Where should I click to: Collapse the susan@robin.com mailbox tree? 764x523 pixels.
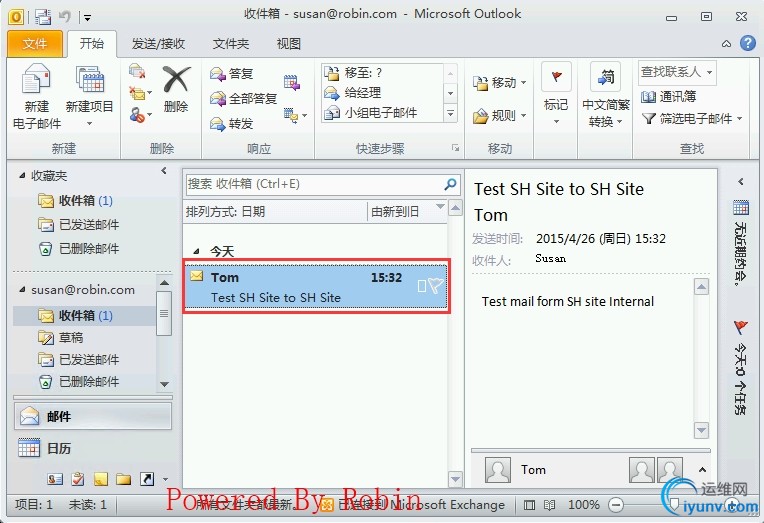click(x=22, y=290)
